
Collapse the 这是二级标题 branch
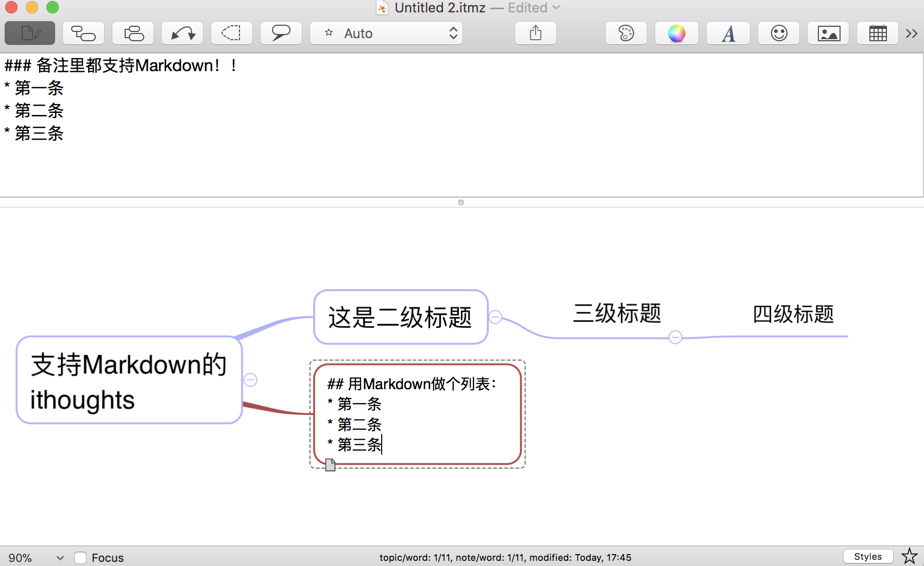495,317
